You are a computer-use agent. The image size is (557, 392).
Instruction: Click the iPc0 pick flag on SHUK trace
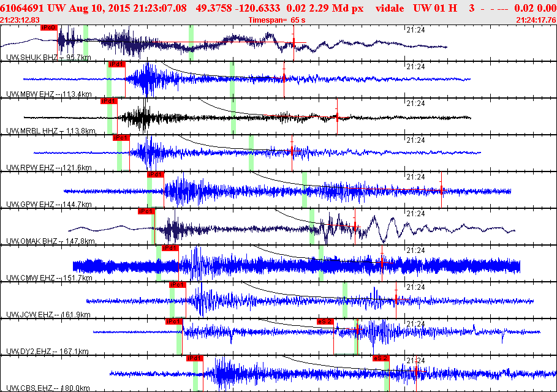(48, 28)
